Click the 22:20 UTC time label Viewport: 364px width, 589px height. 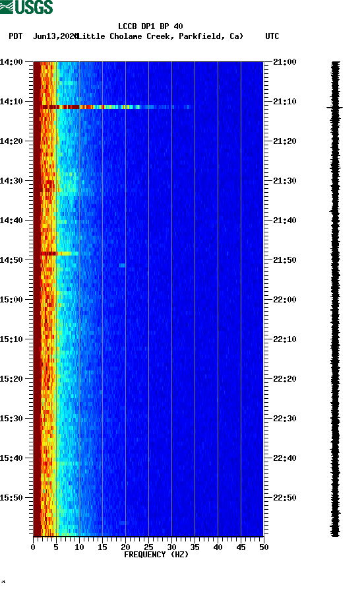(x=284, y=379)
